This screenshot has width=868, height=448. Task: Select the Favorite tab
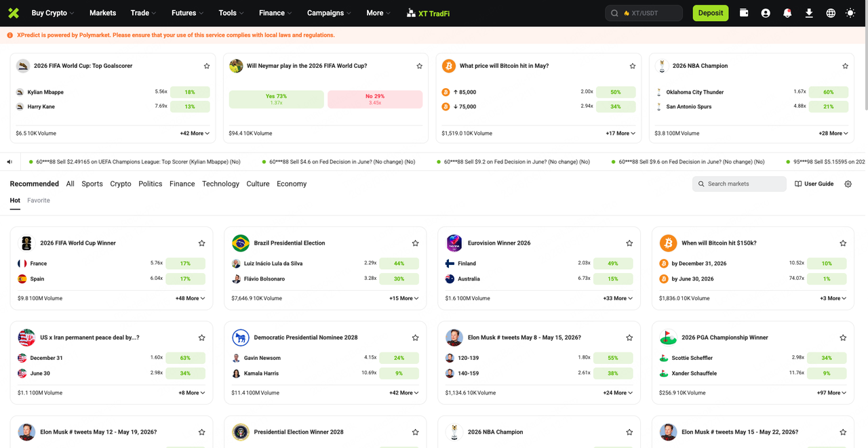point(39,201)
